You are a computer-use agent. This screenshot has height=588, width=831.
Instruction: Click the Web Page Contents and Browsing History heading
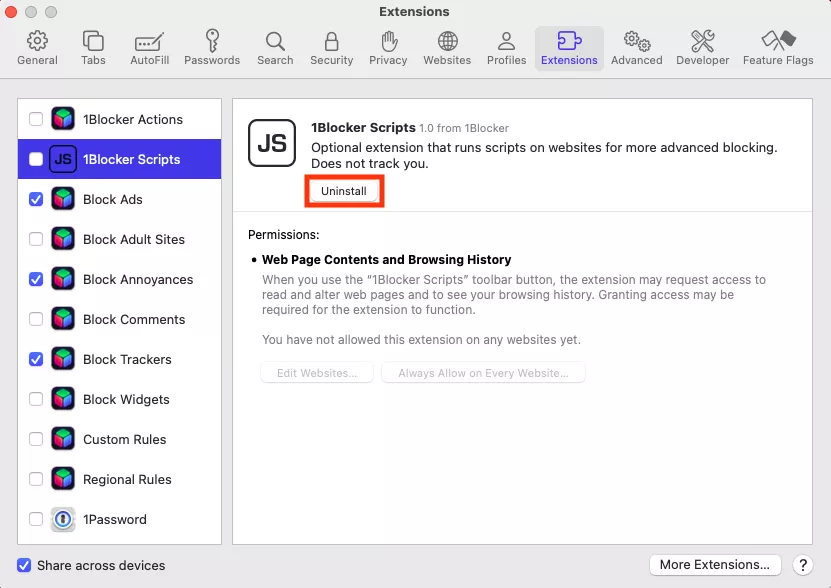[386, 259]
